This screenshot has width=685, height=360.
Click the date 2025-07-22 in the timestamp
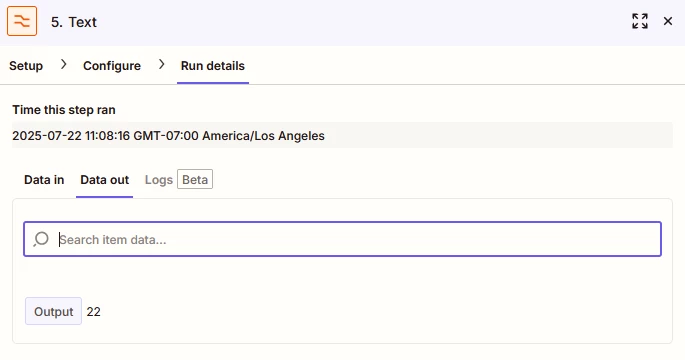[x=47, y=136]
